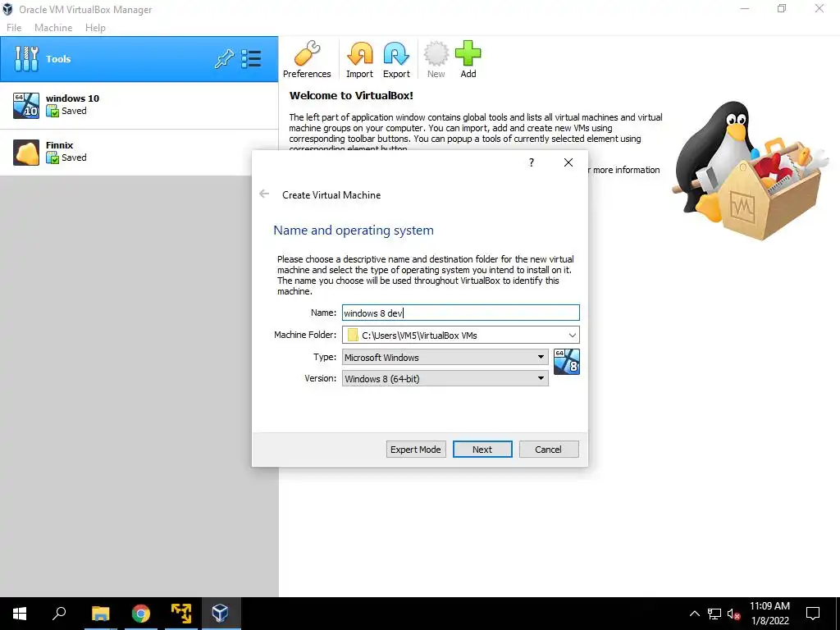Click the folder icon in Machine Folder
The width and height of the screenshot is (840, 630).
click(x=353, y=336)
